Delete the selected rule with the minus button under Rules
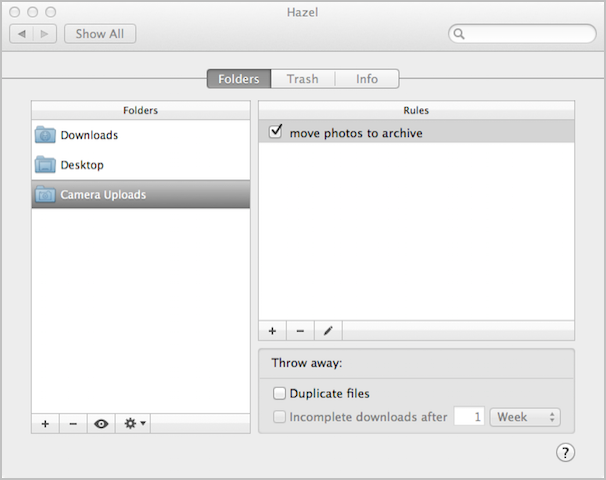This screenshot has height=480, width=606. click(300, 331)
